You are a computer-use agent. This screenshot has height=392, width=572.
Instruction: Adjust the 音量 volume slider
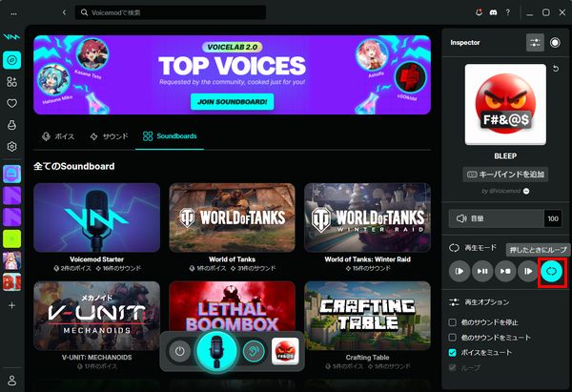click(497, 218)
